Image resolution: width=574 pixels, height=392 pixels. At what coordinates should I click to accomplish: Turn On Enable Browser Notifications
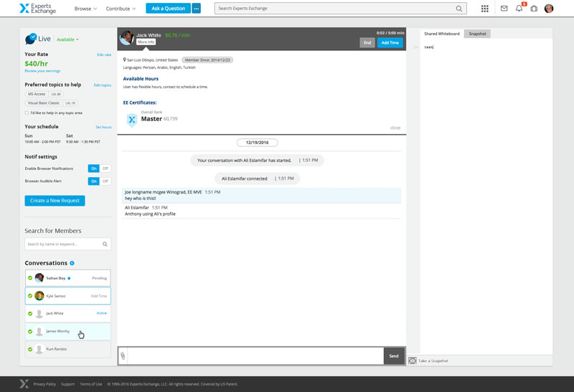click(94, 168)
